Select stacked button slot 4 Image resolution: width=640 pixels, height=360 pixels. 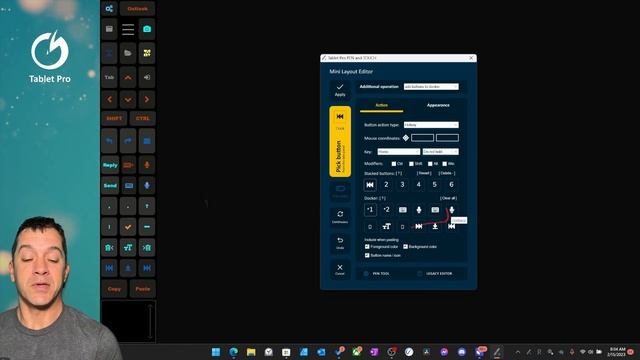(419, 185)
